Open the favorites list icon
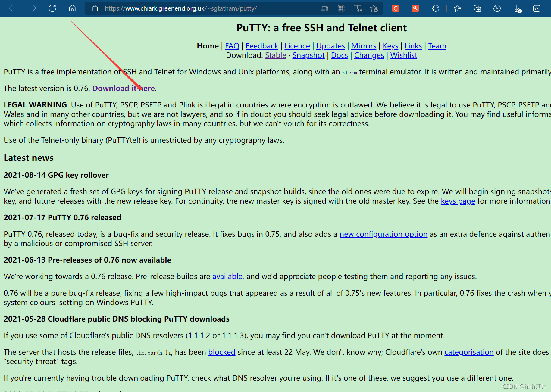Image resolution: width=551 pixels, height=392 pixels. tap(457, 8)
